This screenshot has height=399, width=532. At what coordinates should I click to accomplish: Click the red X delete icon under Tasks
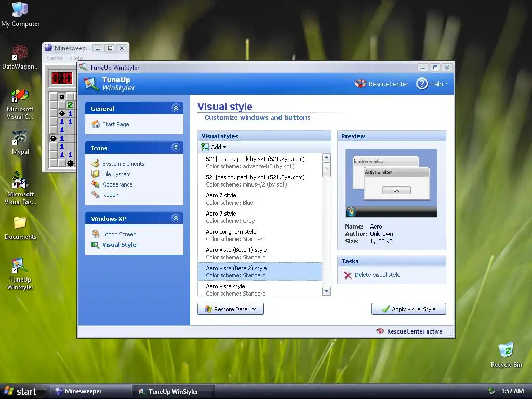[348, 275]
